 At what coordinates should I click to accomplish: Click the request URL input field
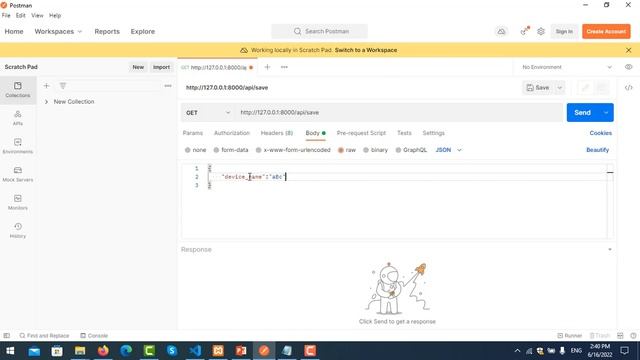pos(399,113)
